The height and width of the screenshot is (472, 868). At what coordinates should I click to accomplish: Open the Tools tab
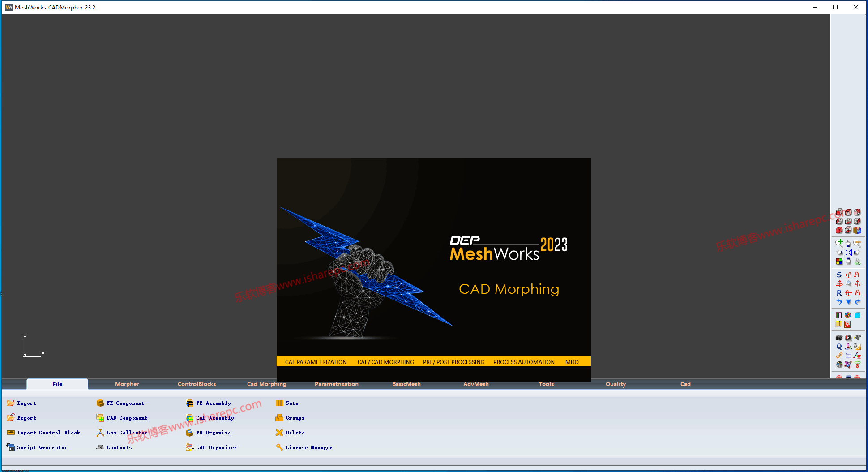(546, 384)
